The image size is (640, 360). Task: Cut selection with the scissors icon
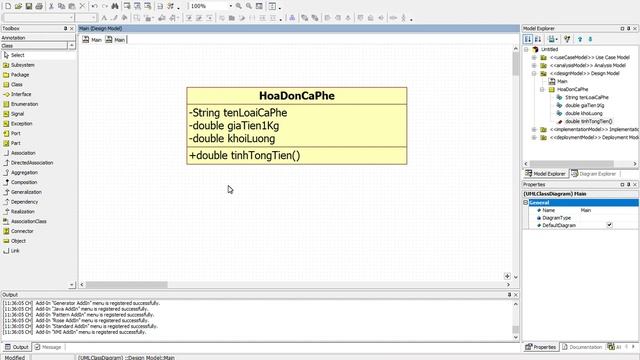(51, 6)
